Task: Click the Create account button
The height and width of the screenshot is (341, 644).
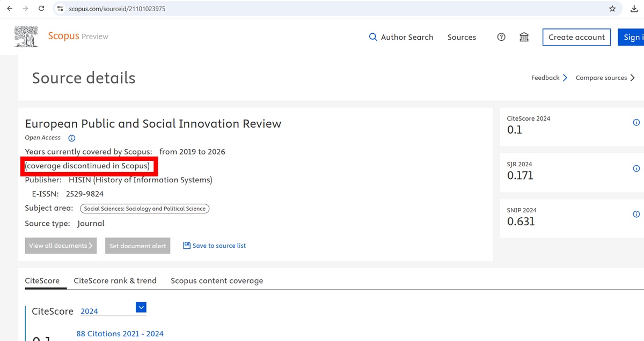Action: (576, 37)
